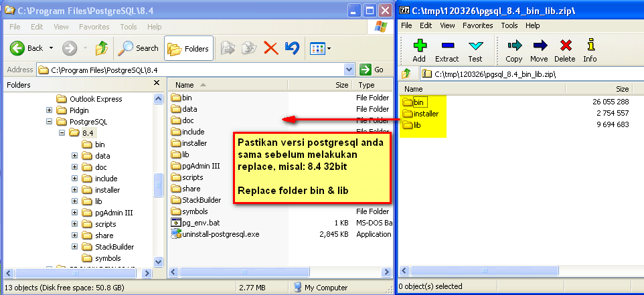
Task: Click the Back button in Explorer
Action: click(26, 48)
